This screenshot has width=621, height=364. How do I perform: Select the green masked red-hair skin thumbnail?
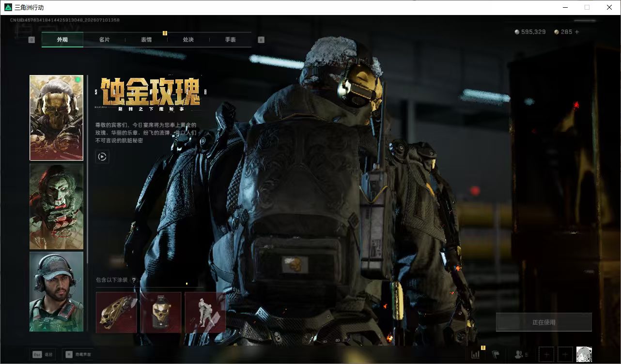coord(57,207)
